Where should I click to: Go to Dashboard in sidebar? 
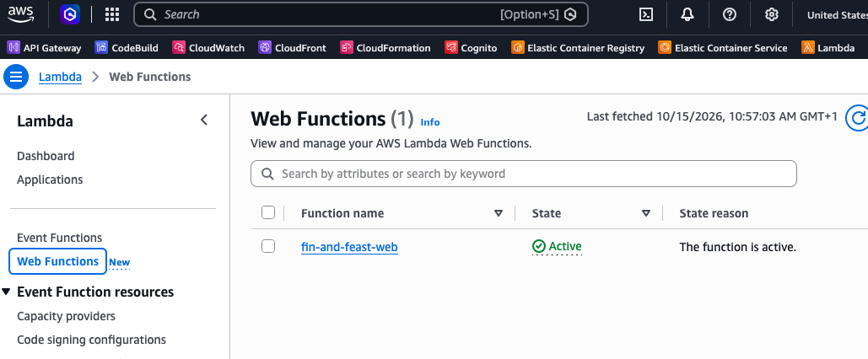click(x=46, y=156)
